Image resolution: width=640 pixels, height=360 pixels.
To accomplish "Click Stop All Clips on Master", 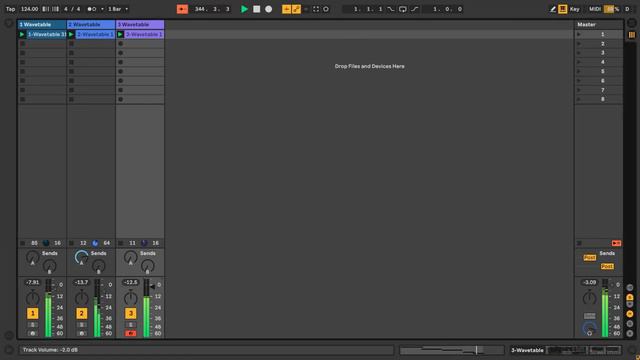I will point(579,243).
